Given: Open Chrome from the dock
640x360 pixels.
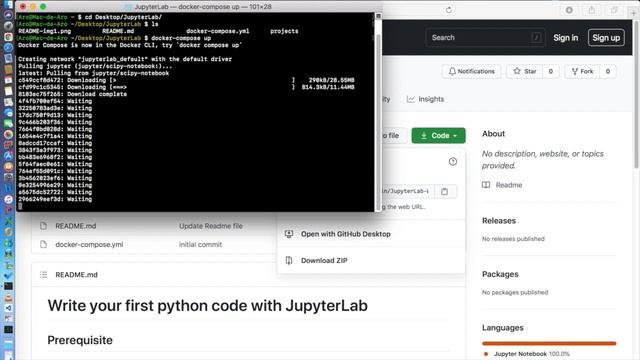Looking at the screenshot, I should click(x=8, y=36).
